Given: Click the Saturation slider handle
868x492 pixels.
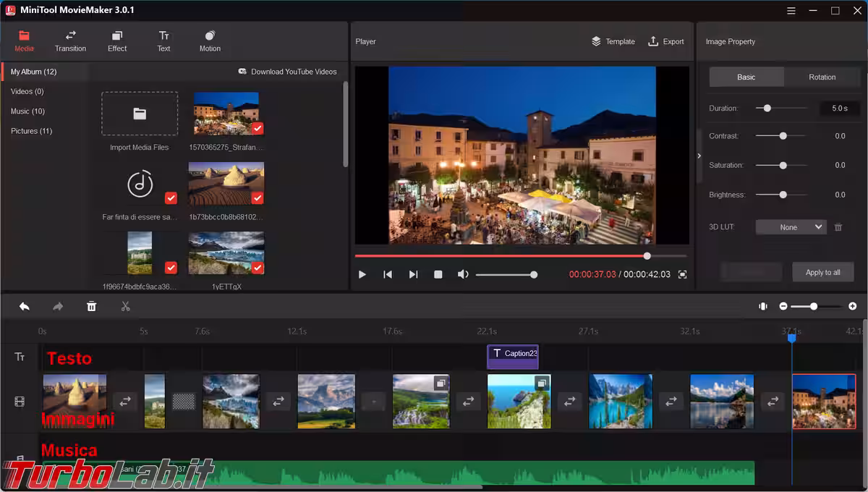Looking at the screenshot, I should pyautogui.click(x=783, y=166).
